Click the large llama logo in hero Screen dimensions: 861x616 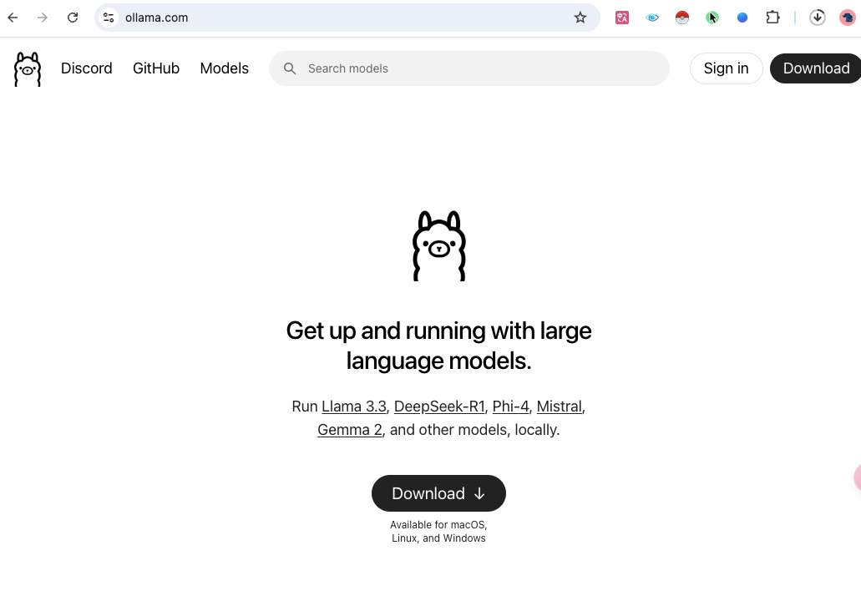coord(438,246)
